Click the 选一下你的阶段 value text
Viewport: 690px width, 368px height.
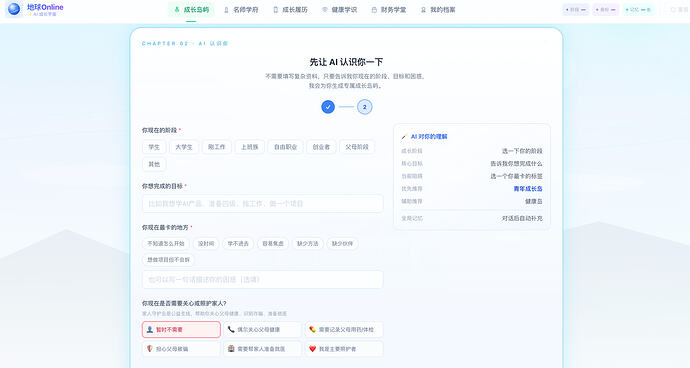[522, 151]
